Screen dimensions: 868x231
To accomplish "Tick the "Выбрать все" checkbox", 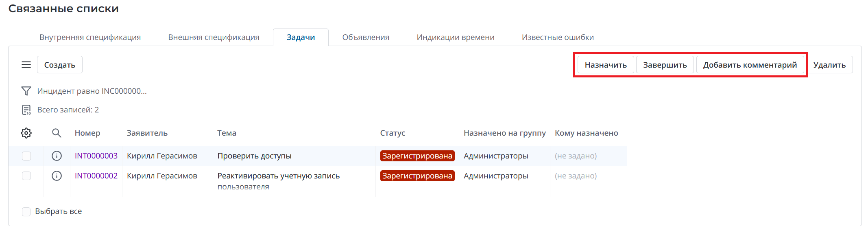I will coord(26,211).
